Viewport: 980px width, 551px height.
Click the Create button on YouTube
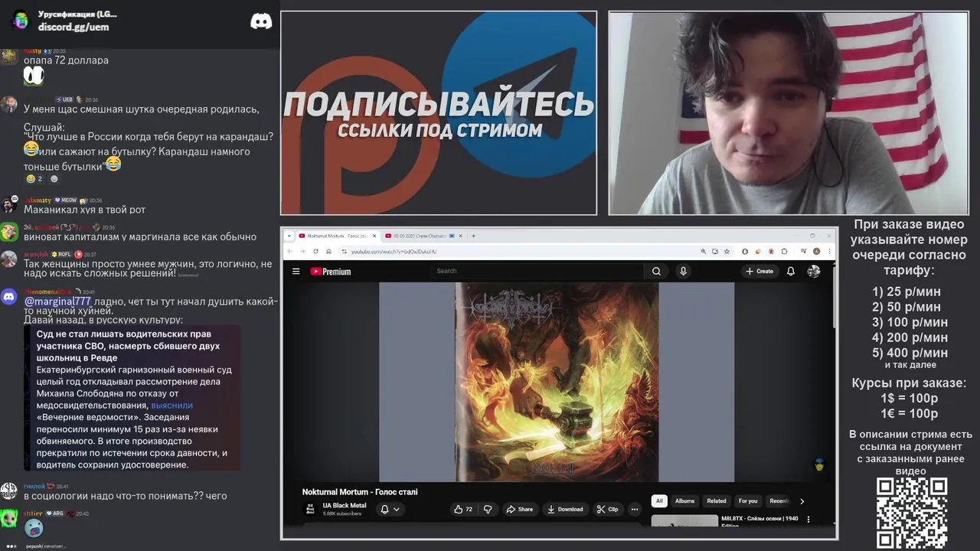[759, 271]
